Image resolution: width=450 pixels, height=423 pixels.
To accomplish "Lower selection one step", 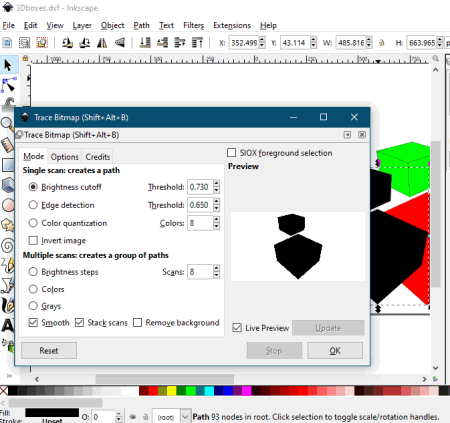I will tap(162, 43).
